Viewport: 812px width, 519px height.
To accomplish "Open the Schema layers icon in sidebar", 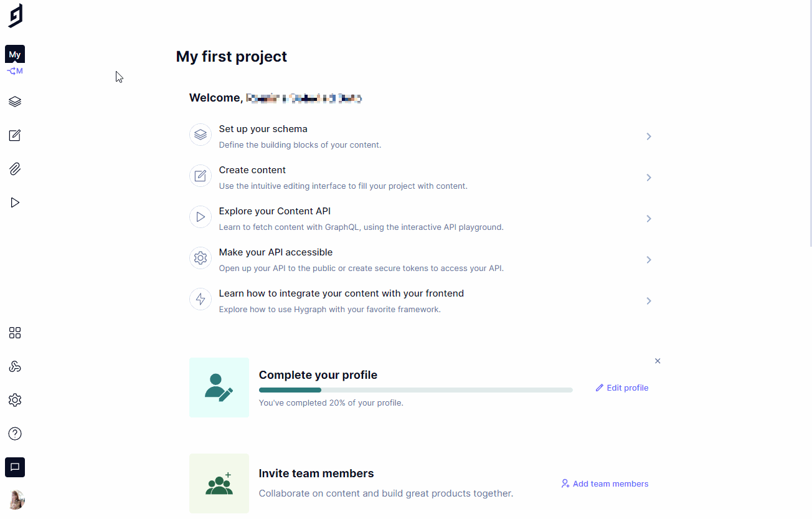I will (x=15, y=102).
